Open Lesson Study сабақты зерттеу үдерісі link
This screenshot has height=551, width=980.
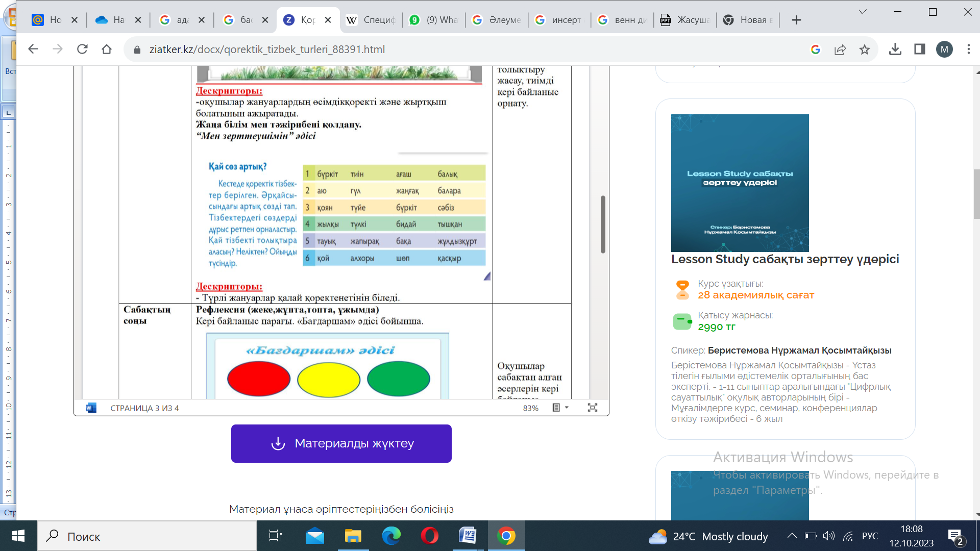pos(785,259)
